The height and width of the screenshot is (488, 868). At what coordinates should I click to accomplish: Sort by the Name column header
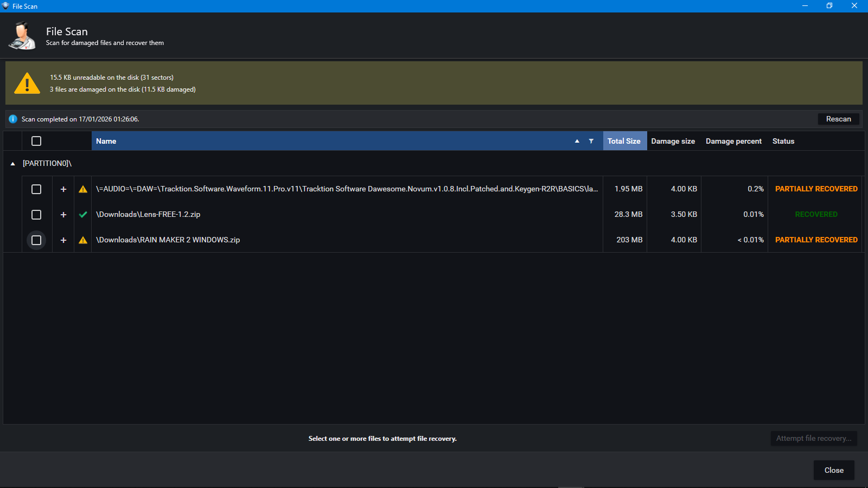tap(347, 141)
